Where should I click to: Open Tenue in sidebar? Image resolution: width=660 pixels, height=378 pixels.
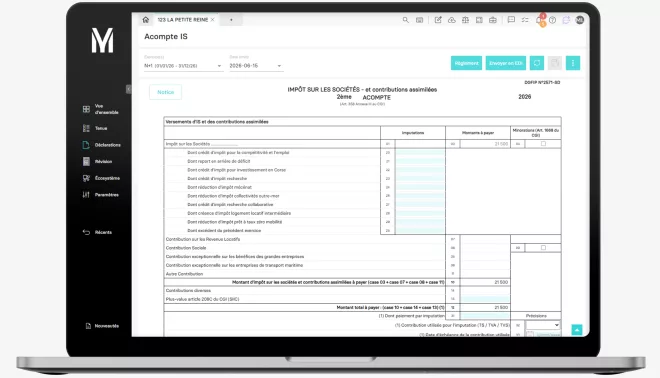[x=95, y=128]
